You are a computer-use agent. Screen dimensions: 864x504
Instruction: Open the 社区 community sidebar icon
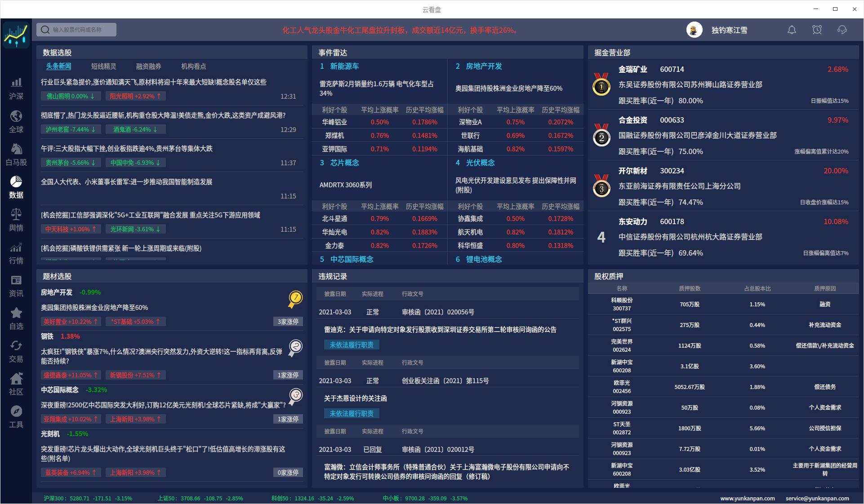16,384
